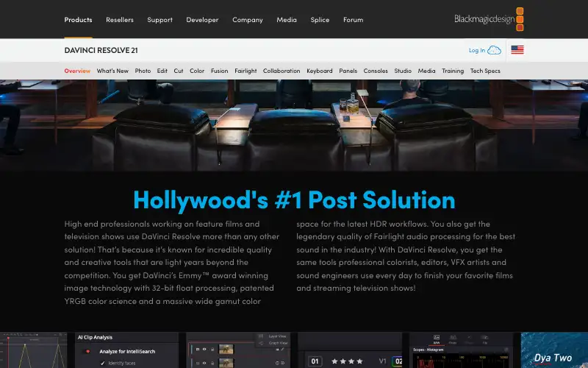This screenshot has width=588, height=368.
Task: Open the cloud login icon
Action: click(x=494, y=50)
